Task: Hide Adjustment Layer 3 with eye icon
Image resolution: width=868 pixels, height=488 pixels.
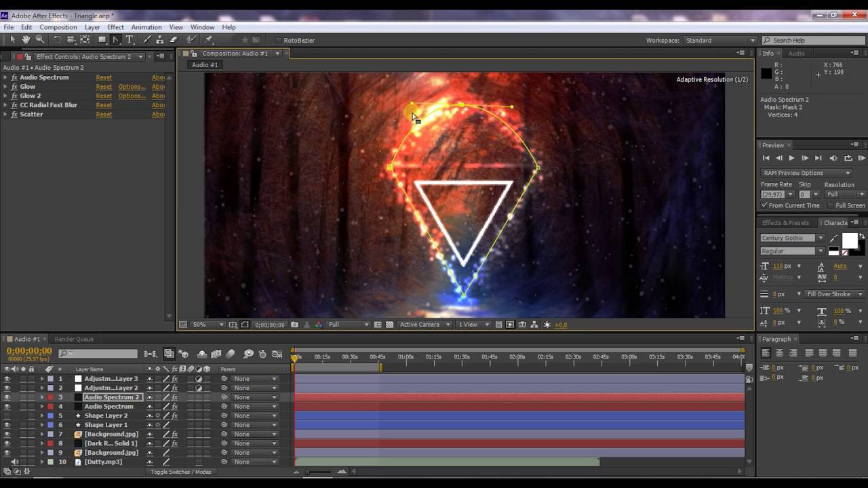Action: coord(7,379)
